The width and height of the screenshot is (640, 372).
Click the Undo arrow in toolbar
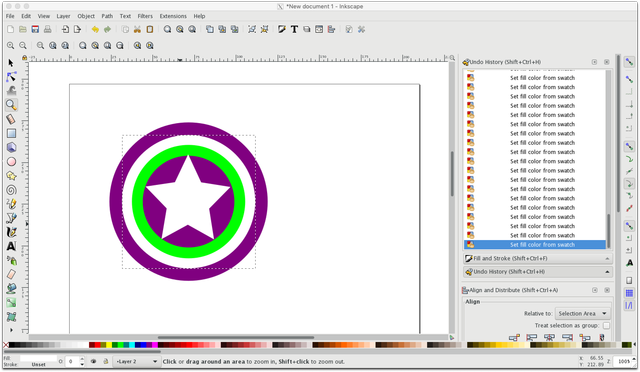pos(95,29)
